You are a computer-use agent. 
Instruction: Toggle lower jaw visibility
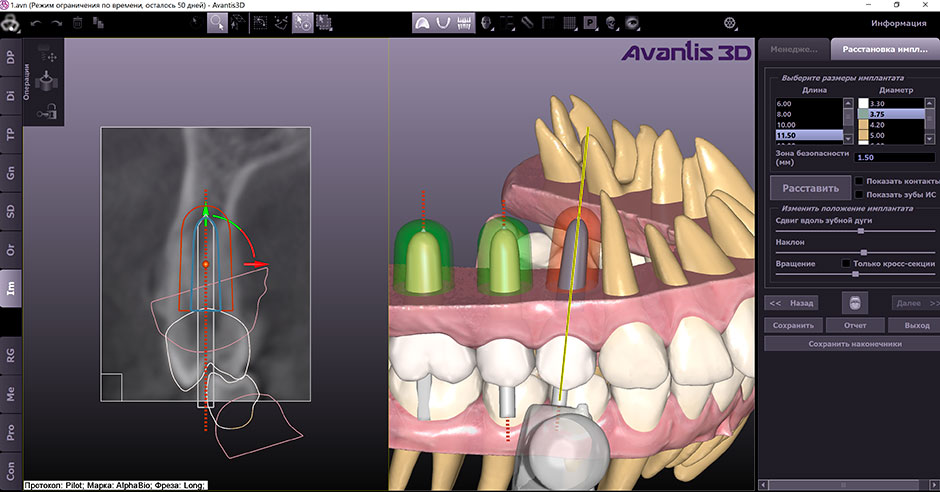click(x=443, y=23)
